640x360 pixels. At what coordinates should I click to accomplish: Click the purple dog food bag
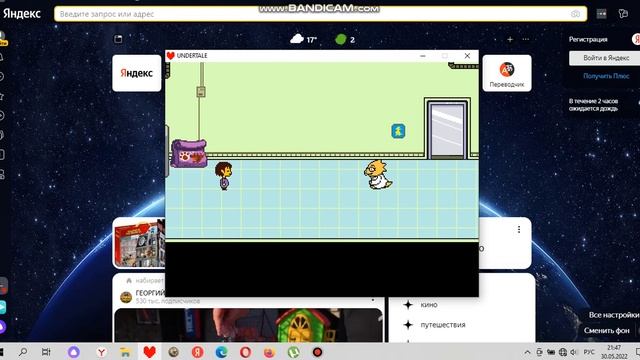coord(189,153)
